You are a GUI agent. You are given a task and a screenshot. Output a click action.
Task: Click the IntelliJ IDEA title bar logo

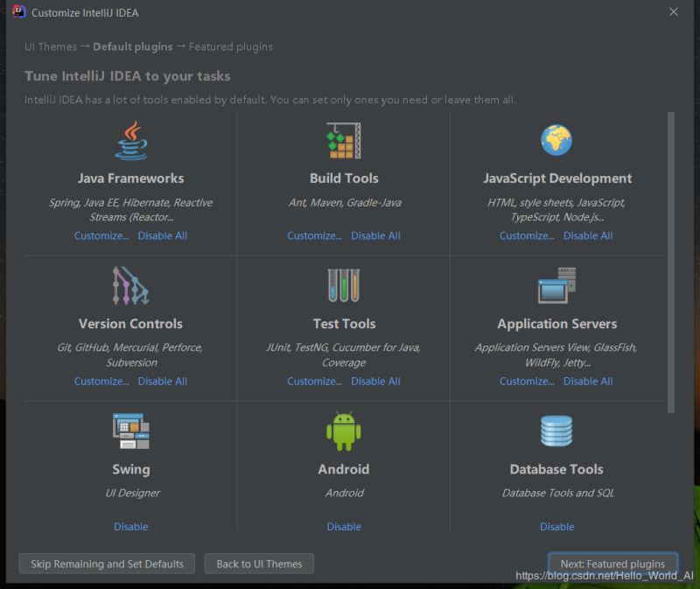click(18, 12)
